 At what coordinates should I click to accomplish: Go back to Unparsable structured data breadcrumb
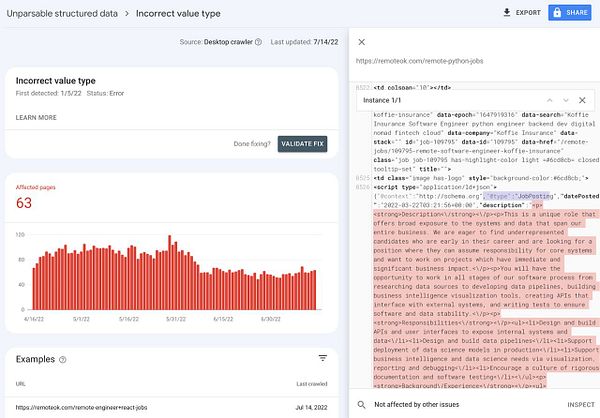pos(60,14)
